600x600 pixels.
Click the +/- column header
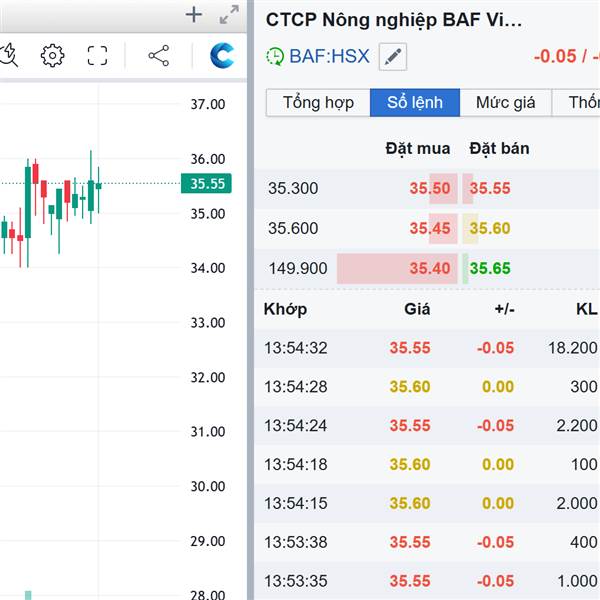coord(504,309)
